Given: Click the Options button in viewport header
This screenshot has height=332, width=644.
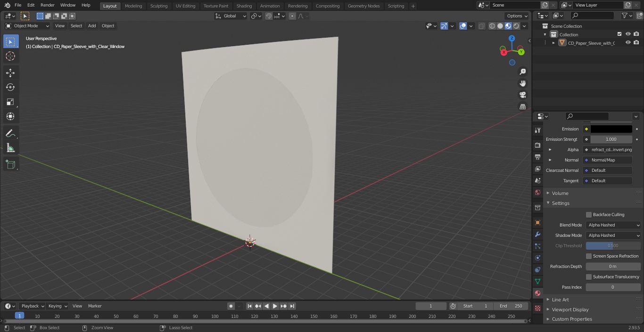Looking at the screenshot, I should coord(517,16).
